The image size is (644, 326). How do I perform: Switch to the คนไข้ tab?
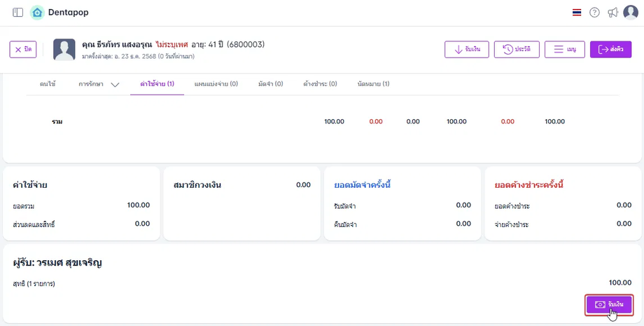[x=48, y=84]
